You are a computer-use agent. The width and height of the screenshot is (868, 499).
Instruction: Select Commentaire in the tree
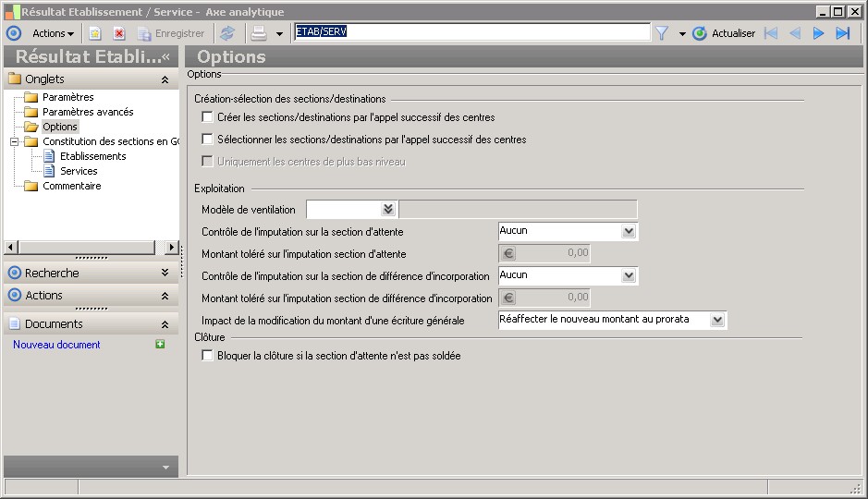tap(72, 186)
